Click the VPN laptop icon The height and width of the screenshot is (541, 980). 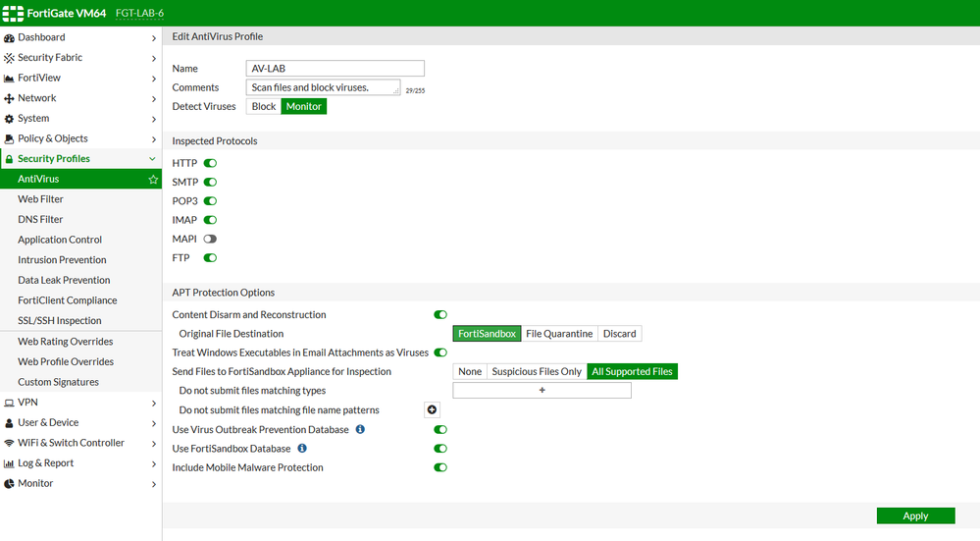coord(9,403)
